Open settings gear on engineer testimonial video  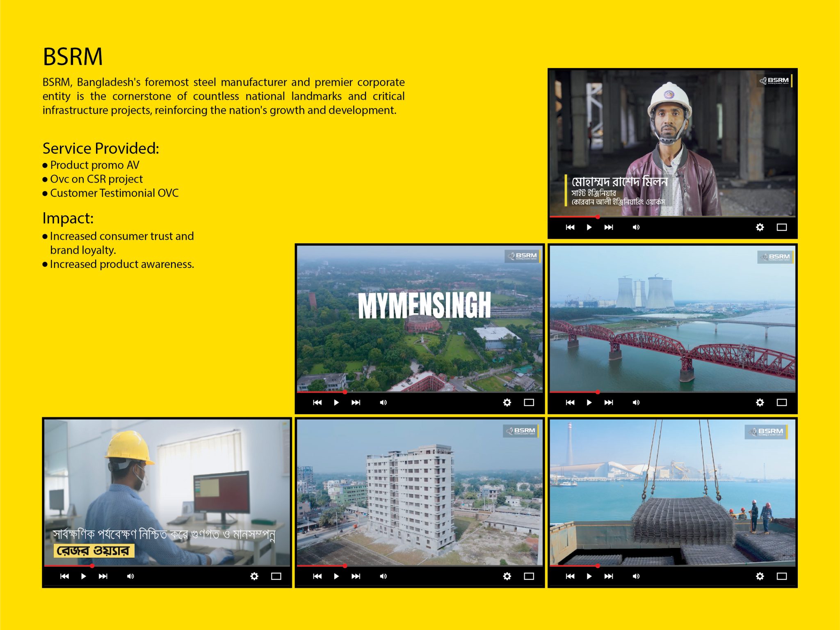[x=760, y=227]
